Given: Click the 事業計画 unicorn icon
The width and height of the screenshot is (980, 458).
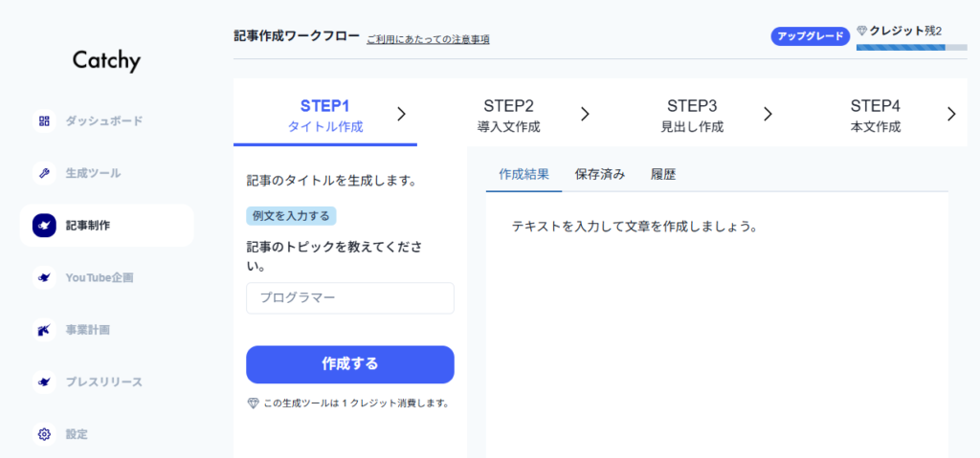Looking at the screenshot, I should (44, 330).
